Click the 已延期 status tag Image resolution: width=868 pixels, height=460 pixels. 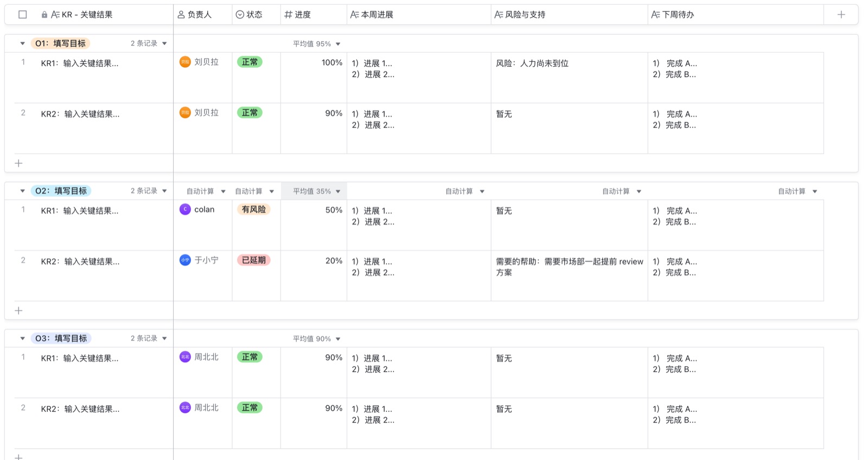coord(254,260)
